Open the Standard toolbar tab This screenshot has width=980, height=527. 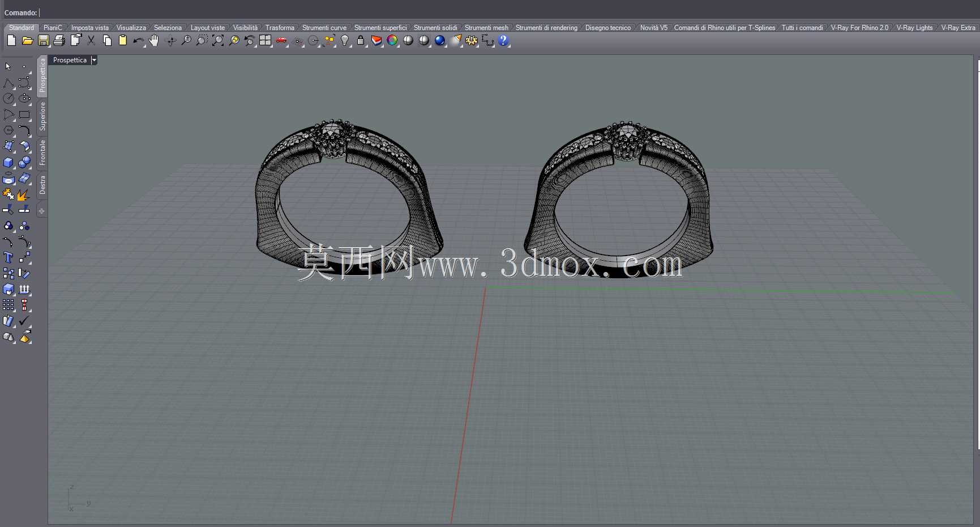(x=22, y=28)
